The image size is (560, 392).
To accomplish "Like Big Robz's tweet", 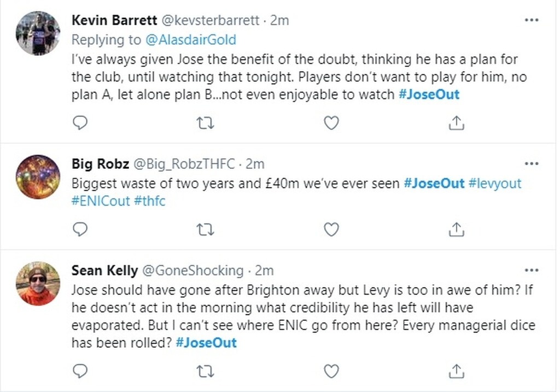I will (331, 230).
